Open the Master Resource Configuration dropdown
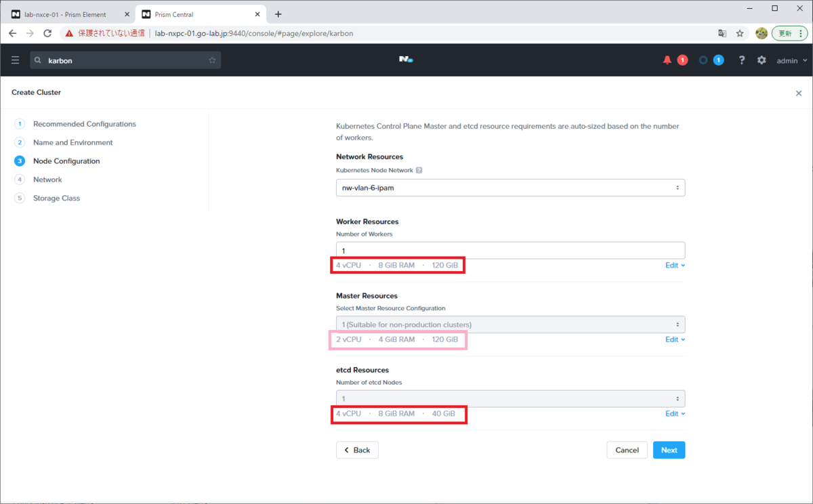This screenshot has height=504, width=813. [510, 324]
